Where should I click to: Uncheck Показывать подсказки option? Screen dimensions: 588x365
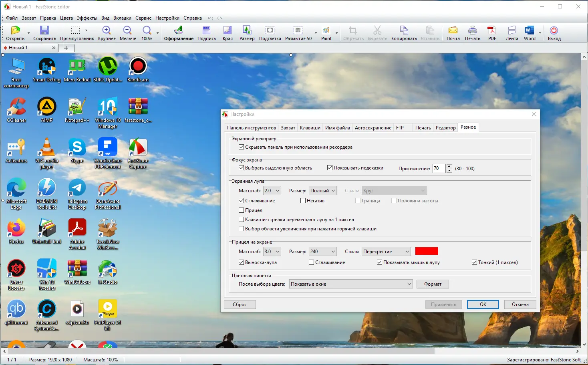point(330,168)
